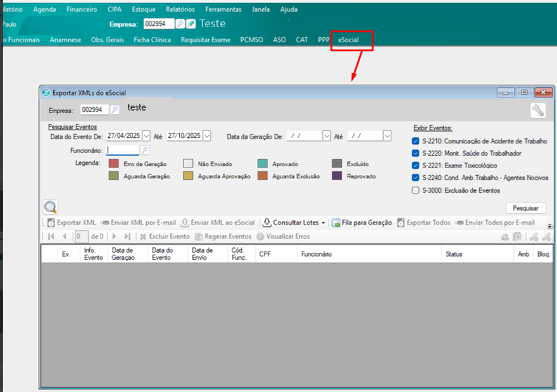
Task: Click the red Erro de Geração legend swatch
Action: pos(114,164)
